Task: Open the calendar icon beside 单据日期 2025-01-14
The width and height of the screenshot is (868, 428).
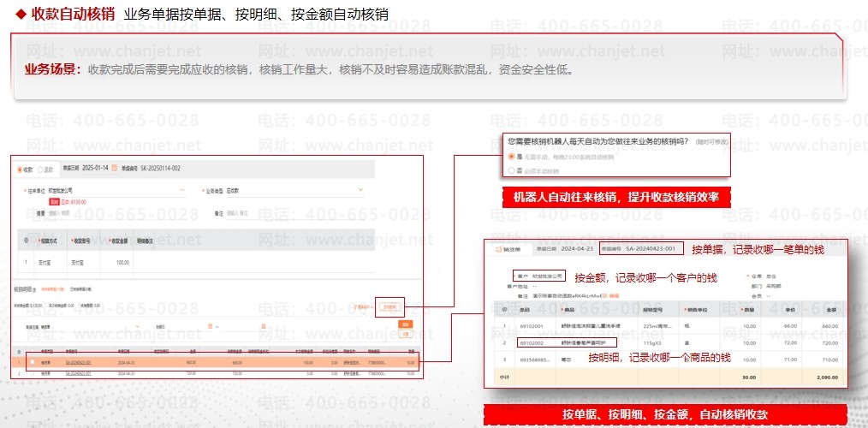Action: (116, 168)
